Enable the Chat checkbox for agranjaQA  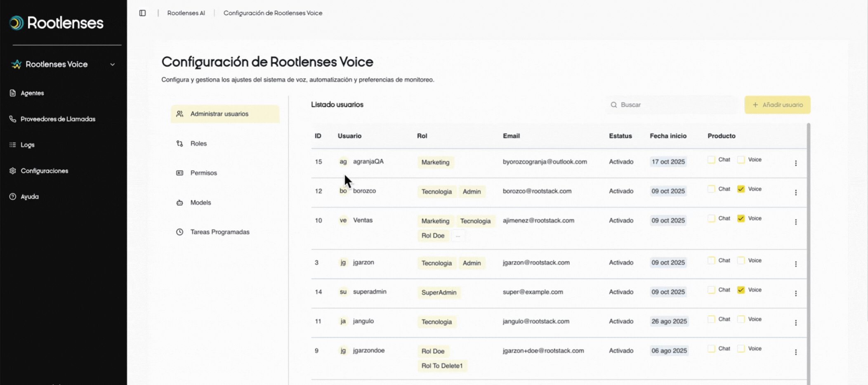(711, 159)
